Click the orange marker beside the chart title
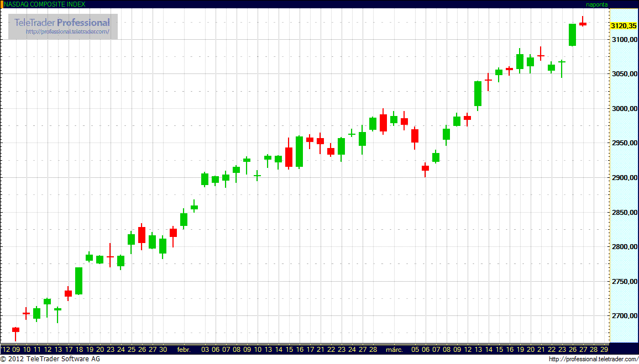The image size is (639, 364). [x=2, y=4]
